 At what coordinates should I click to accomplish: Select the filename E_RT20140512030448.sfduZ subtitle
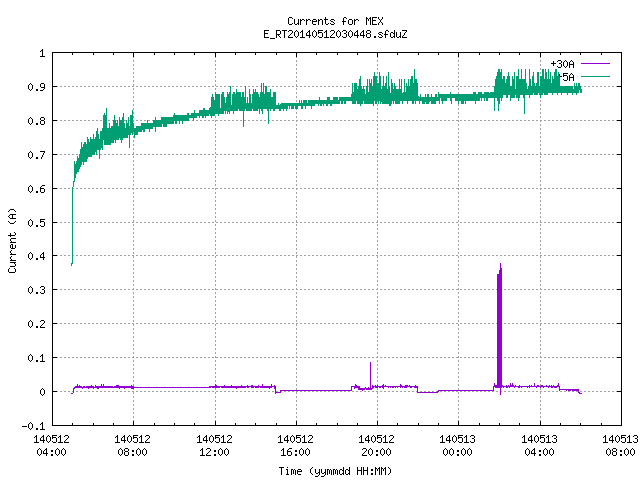(335, 34)
